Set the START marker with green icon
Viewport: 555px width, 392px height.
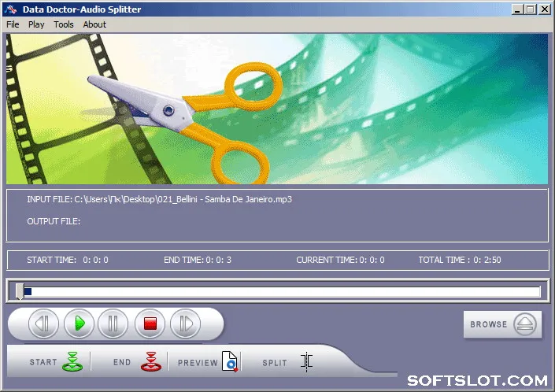(x=72, y=361)
